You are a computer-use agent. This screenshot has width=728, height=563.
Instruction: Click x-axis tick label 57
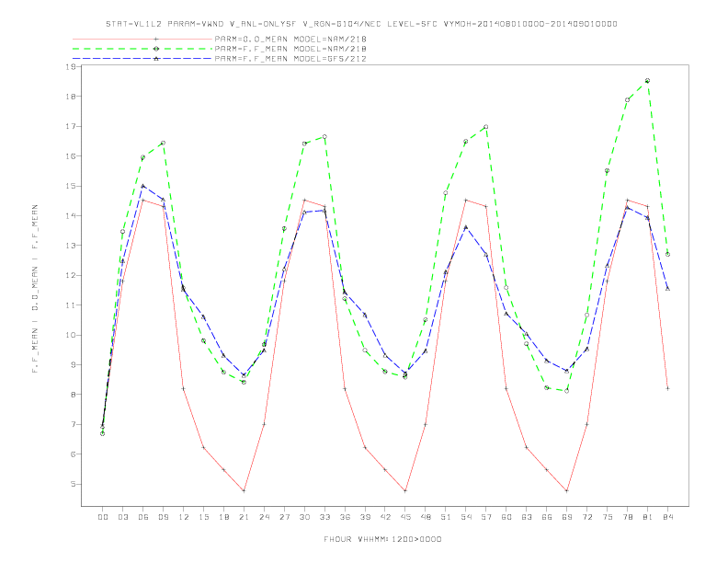tap(486, 517)
